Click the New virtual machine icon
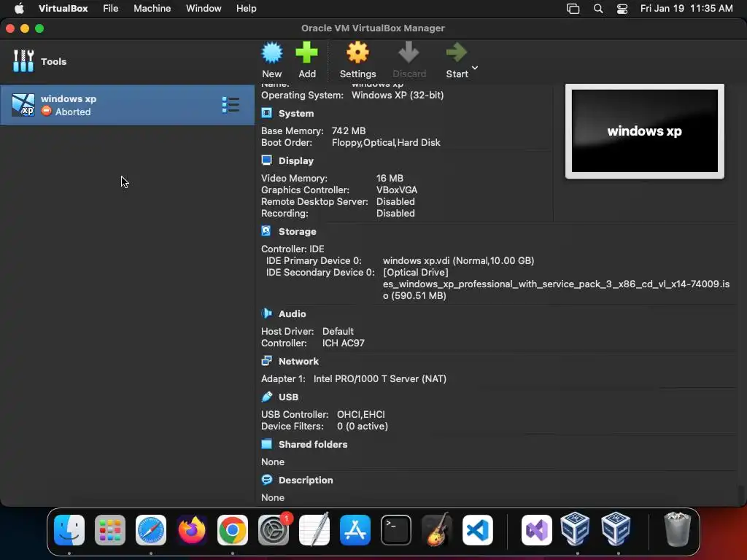Image resolution: width=747 pixels, height=560 pixels. click(x=272, y=52)
